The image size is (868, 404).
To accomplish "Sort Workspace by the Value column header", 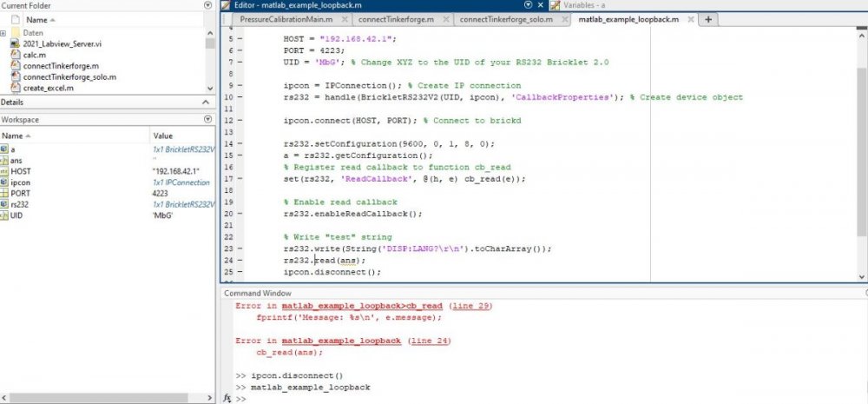I will pos(162,136).
